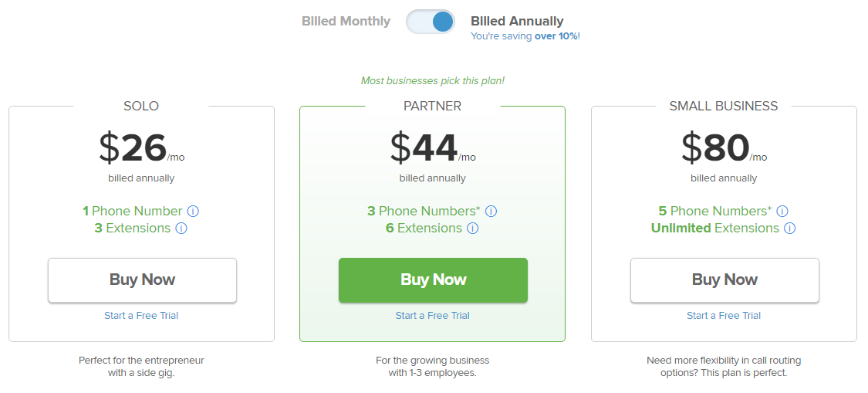Image resolution: width=868 pixels, height=393 pixels.
Task: Start a Free Trial of Solo plan
Action: click(x=141, y=315)
